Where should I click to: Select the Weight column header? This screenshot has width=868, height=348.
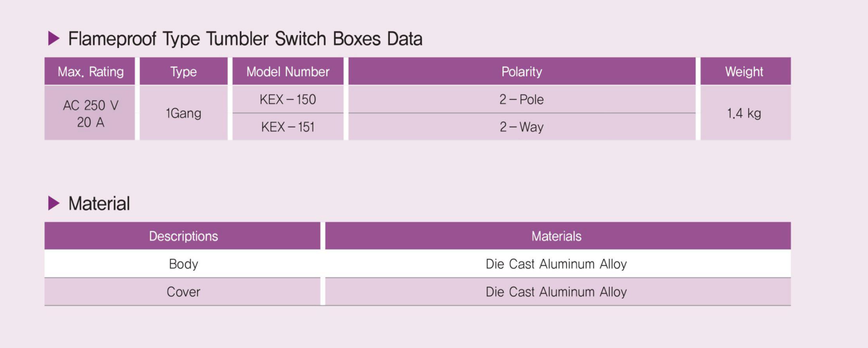pyautogui.click(x=746, y=71)
